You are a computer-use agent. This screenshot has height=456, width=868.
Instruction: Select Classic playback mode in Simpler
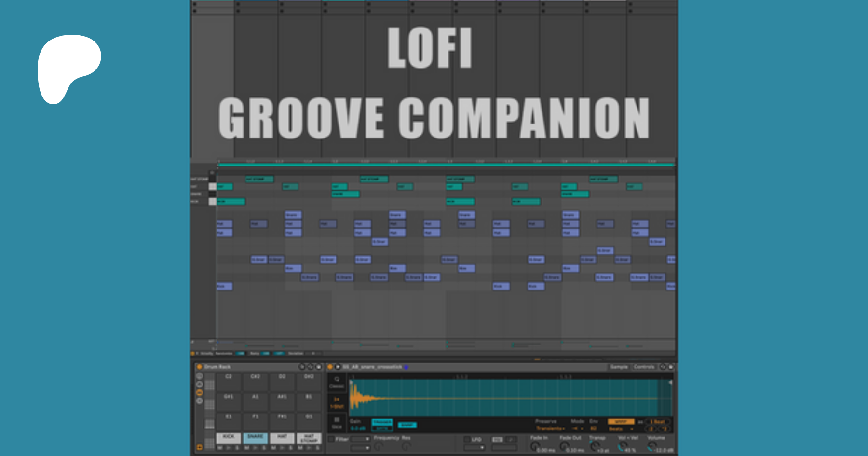click(x=337, y=382)
